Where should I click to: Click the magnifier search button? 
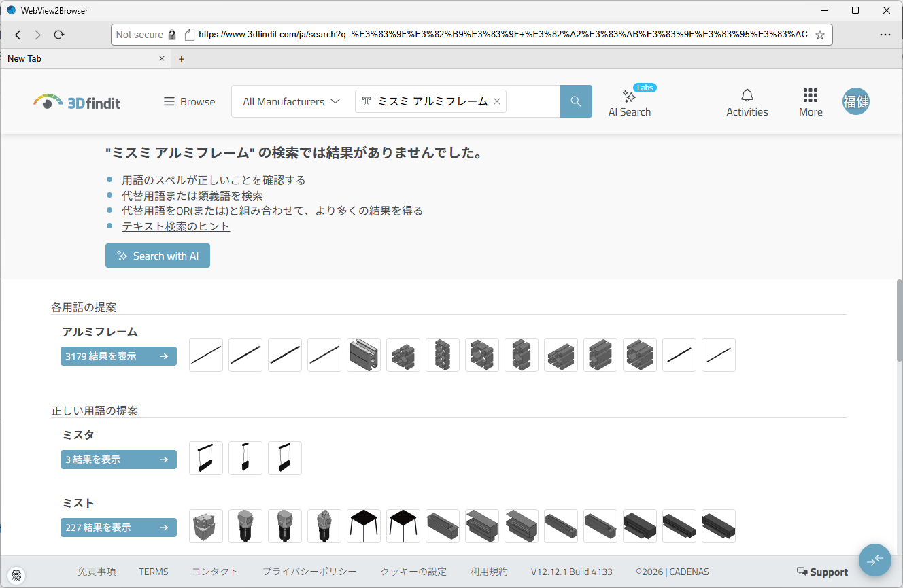575,101
